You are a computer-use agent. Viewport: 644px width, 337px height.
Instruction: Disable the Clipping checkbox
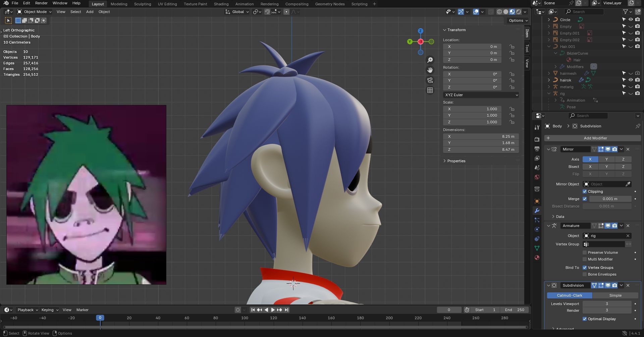[x=585, y=191]
